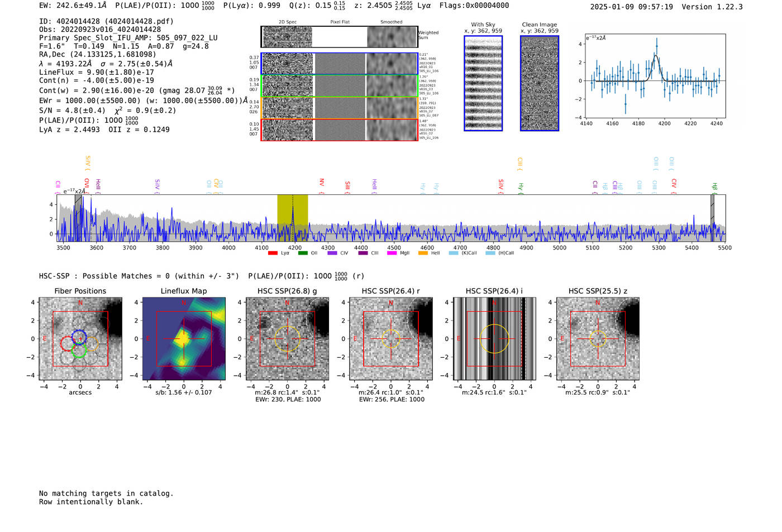Viewport: 782px width, 532px height.
Task: Select the MgII magenta legend swatch
Action: (x=392, y=253)
